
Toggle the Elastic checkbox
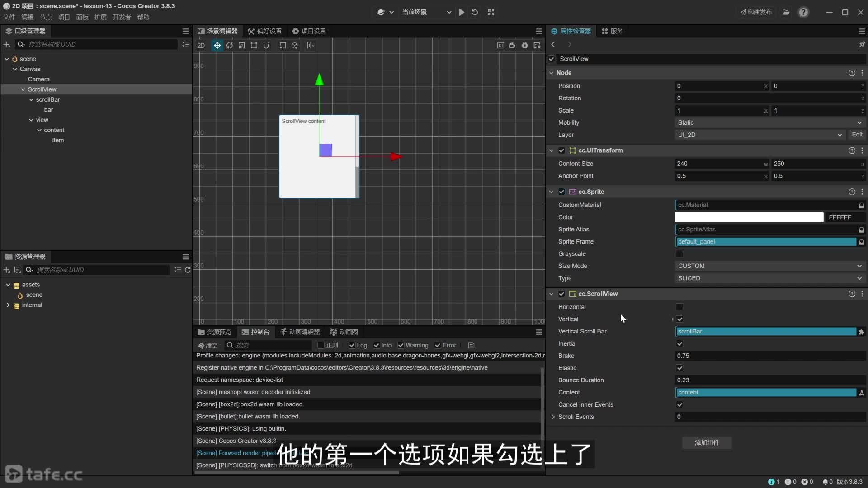679,368
